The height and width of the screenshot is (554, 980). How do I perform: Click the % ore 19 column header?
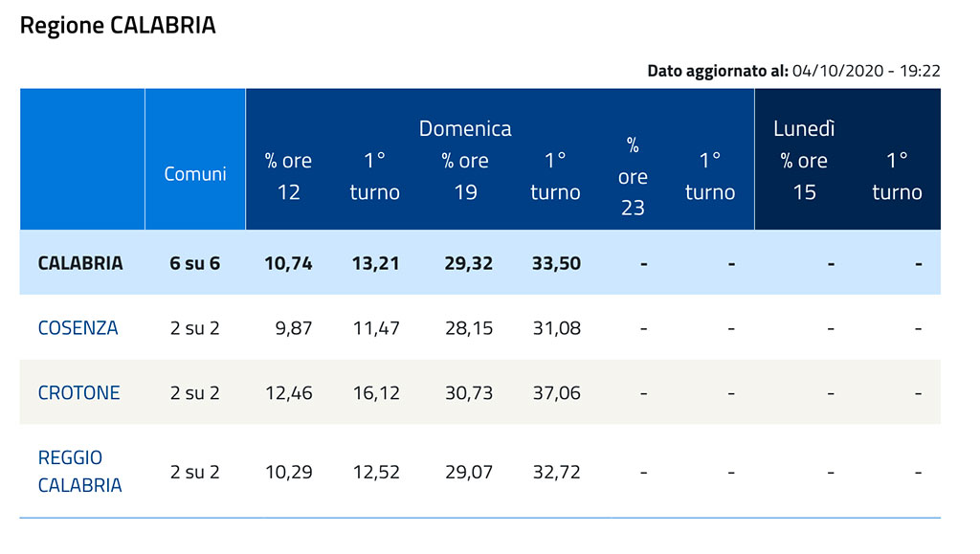coord(465,176)
